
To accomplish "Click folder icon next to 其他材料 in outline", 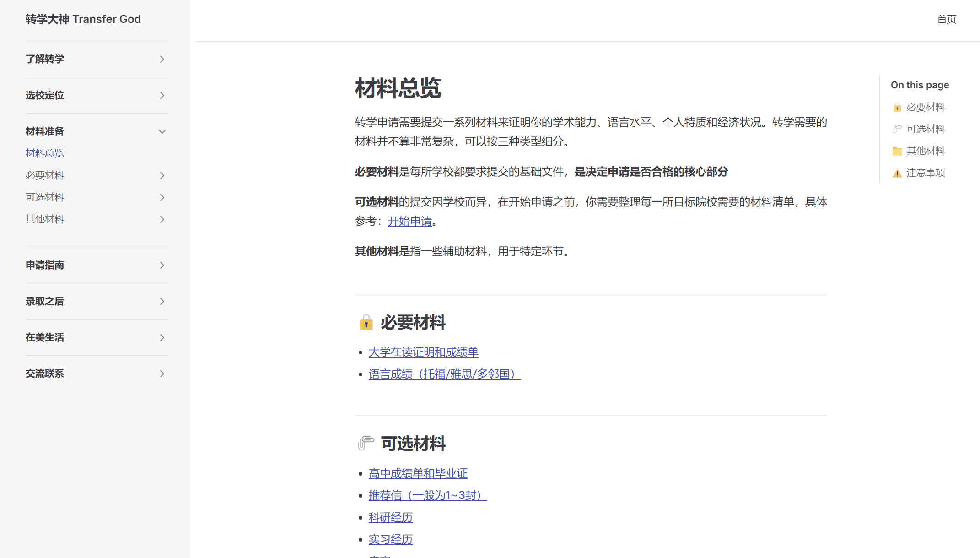I will click(x=897, y=151).
